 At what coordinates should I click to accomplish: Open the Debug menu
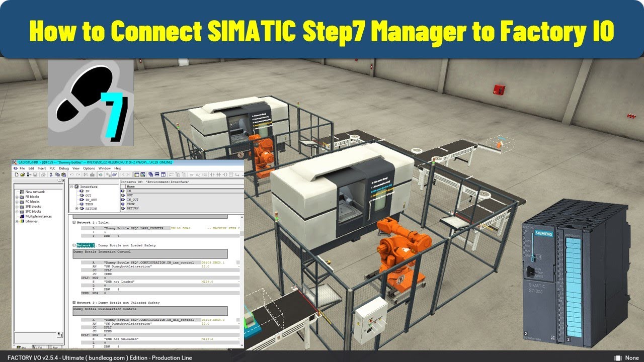63,168
